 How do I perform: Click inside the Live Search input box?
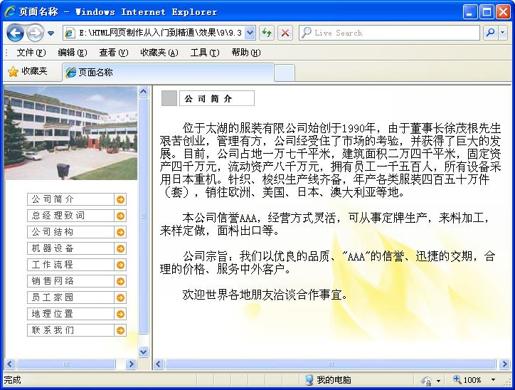[x=389, y=33]
